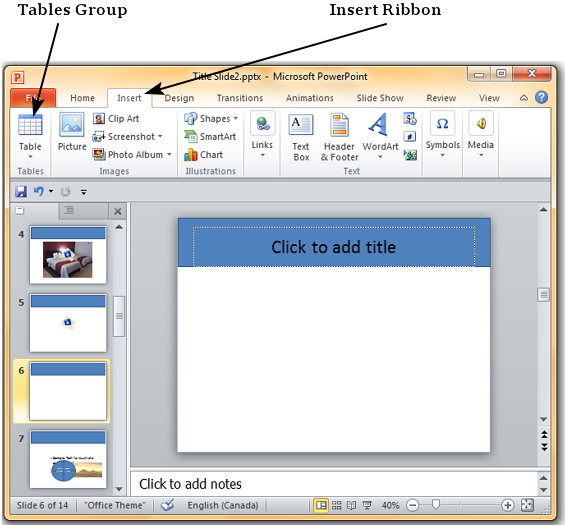
Task: Click English (Canada) language indicator
Action: point(223,505)
